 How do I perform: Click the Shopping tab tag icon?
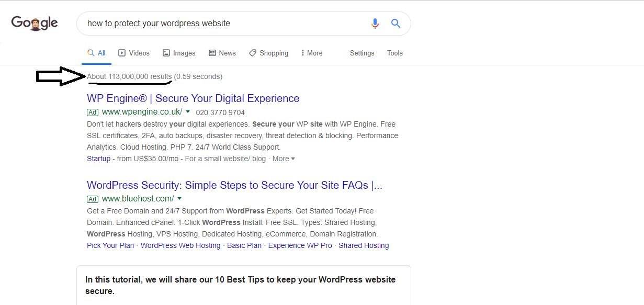[253, 53]
